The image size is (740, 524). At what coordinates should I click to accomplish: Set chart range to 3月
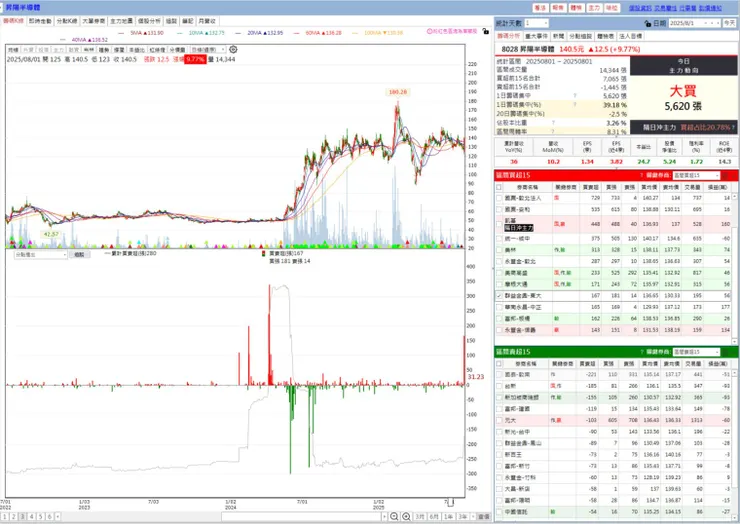420,516
